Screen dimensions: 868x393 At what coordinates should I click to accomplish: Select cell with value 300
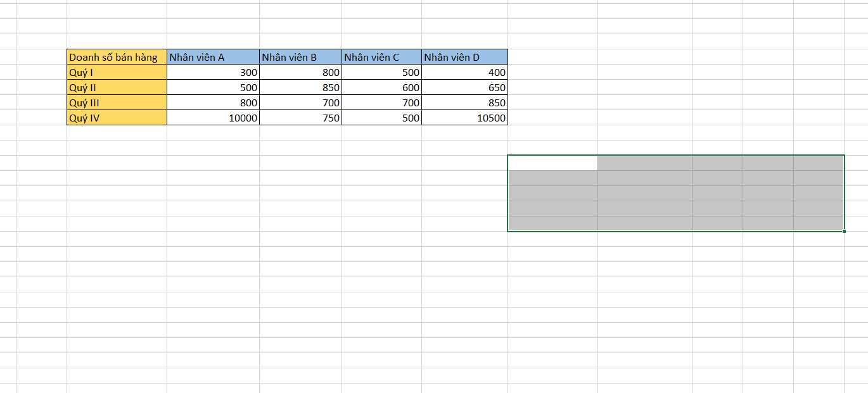click(213, 72)
